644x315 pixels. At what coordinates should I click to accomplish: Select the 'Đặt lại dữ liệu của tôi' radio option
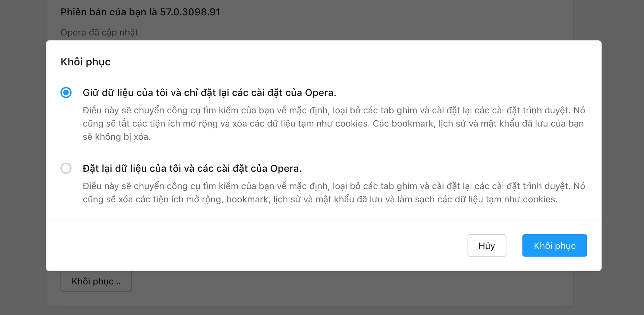tap(66, 168)
